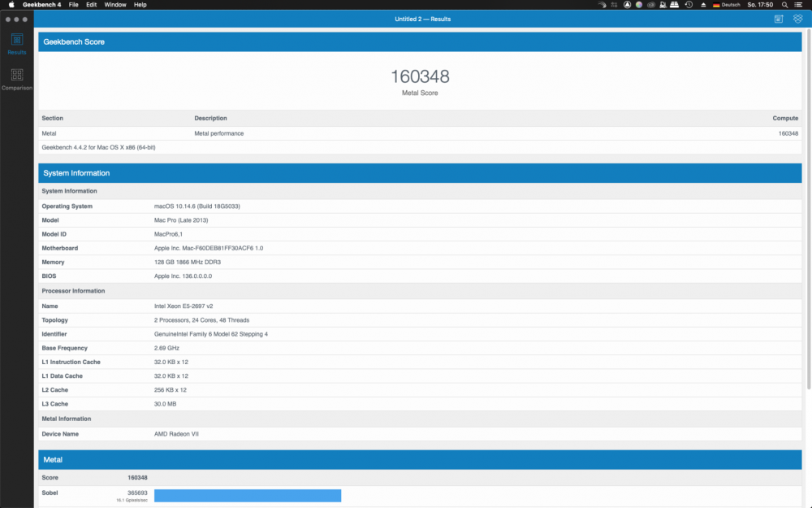Open Notification Center list icon
The image size is (812, 508).
click(798, 5)
